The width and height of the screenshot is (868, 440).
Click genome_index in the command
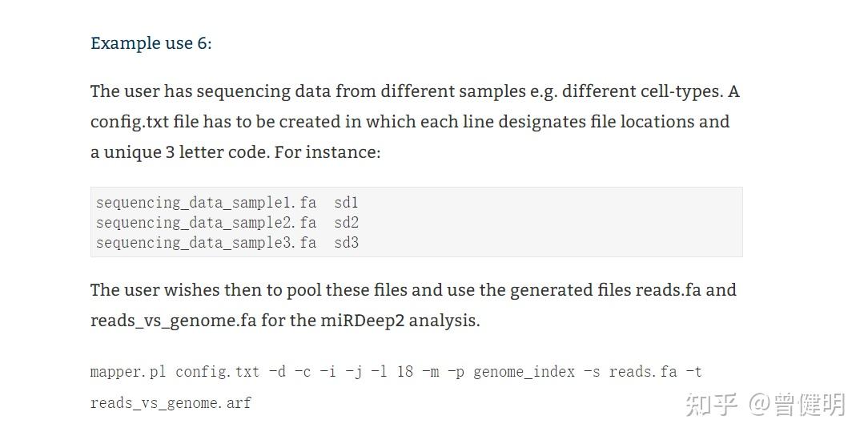tap(524, 372)
